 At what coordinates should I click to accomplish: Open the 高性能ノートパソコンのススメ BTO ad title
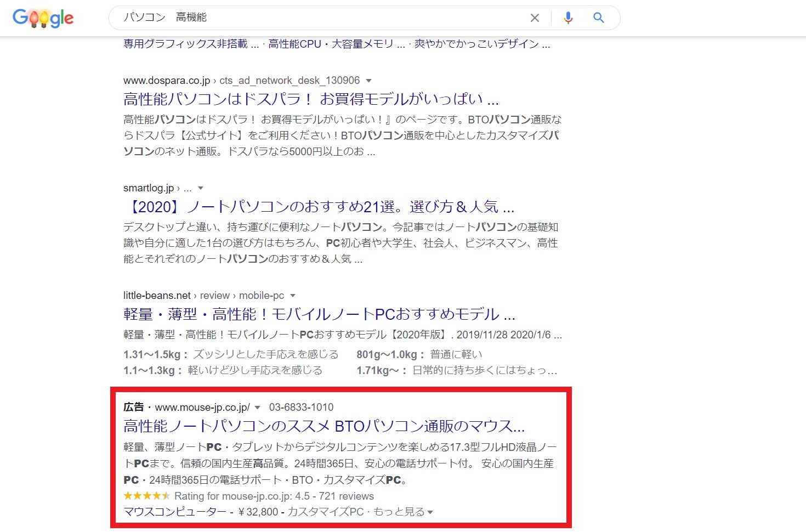coord(324,426)
